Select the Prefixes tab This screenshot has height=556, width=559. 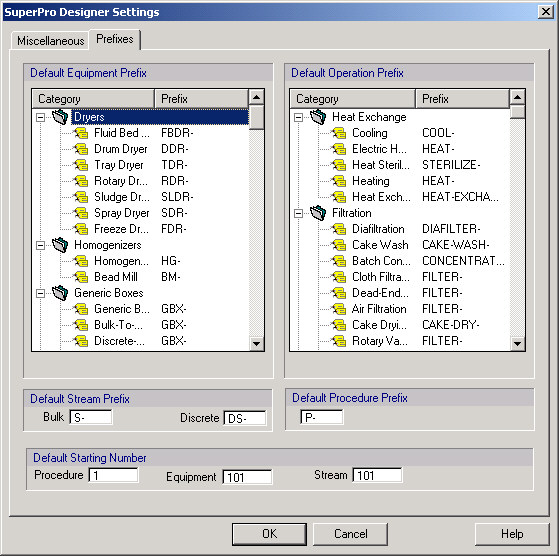(x=115, y=39)
